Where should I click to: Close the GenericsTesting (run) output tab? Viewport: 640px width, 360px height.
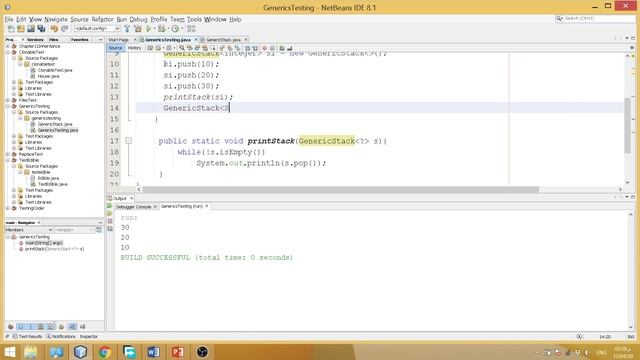(207, 206)
